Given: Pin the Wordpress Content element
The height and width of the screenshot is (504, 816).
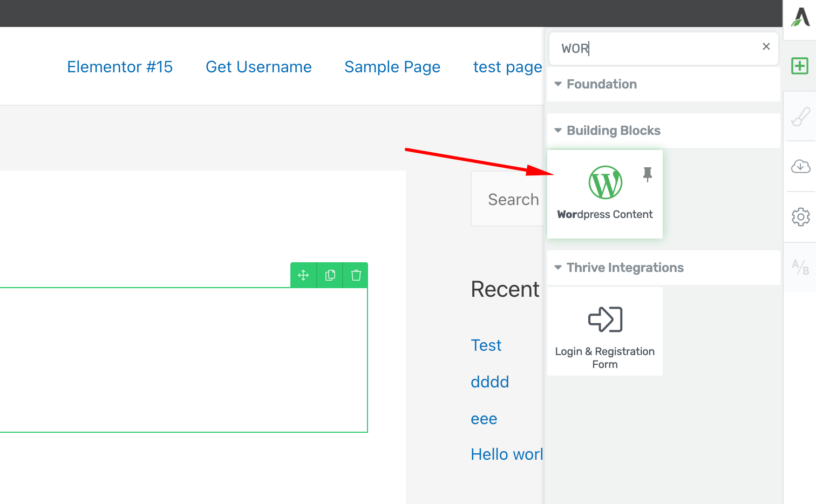Looking at the screenshot, I should click(x=648, y=174).
